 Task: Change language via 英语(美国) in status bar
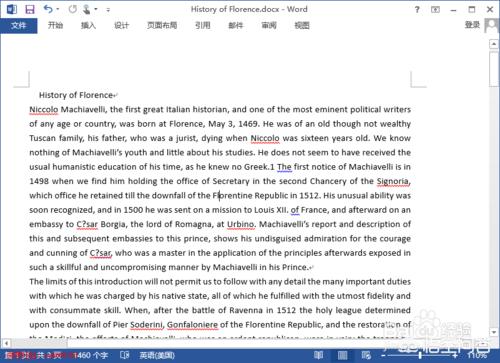point(157,355)
